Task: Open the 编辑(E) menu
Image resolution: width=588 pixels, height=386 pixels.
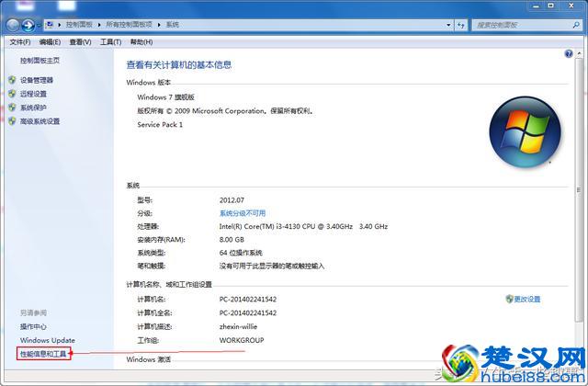Action: click(x=50, y=42)
